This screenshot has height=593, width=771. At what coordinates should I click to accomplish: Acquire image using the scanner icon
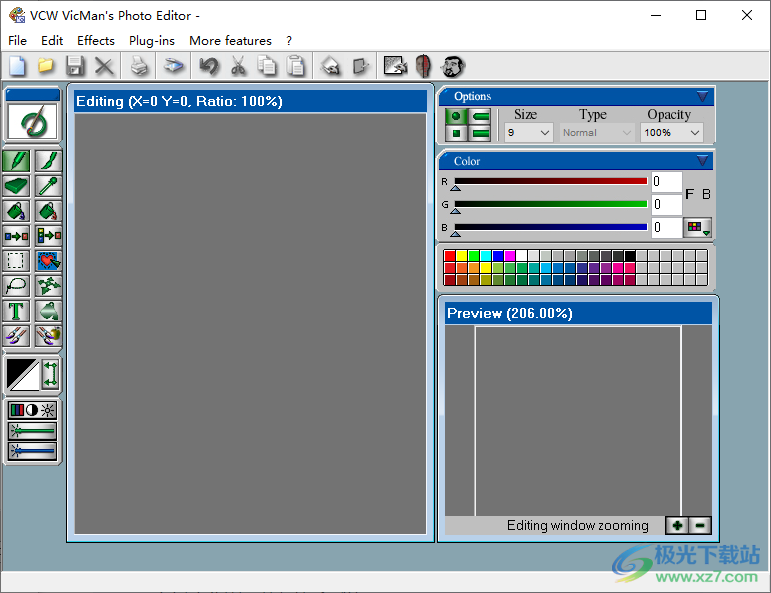(173, 66)
